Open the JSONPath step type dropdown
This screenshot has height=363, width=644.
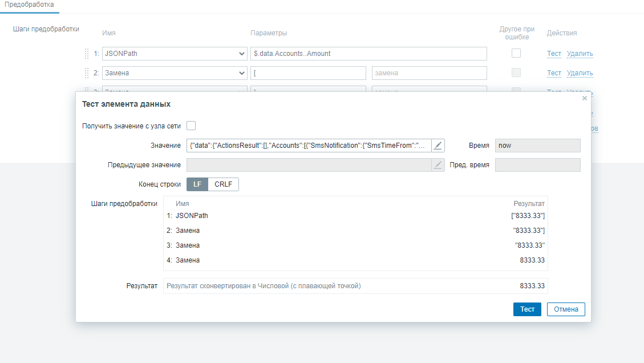[x=175, y=54]
